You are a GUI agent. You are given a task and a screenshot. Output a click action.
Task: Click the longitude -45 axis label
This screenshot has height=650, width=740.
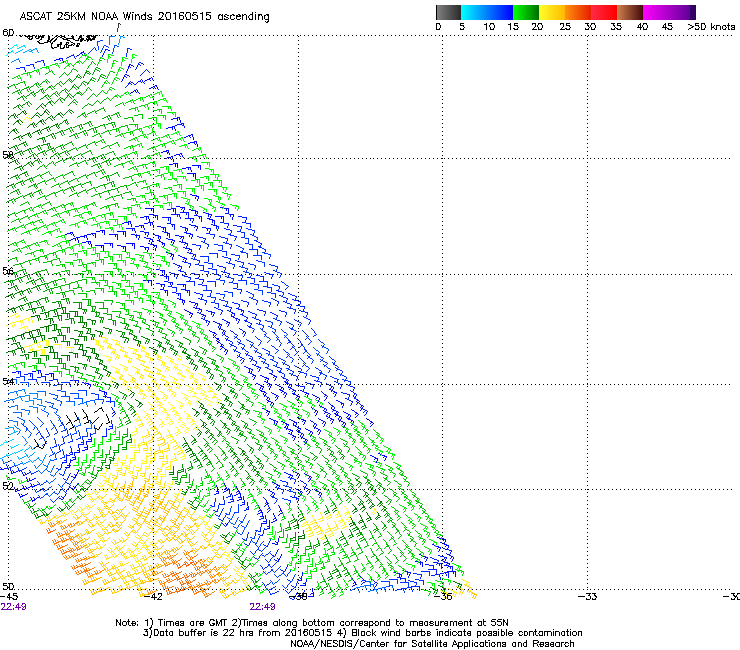(x=9, y=597)
